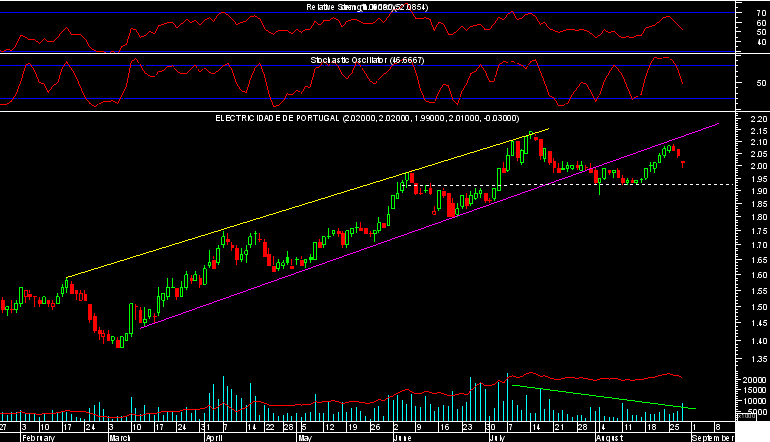The image size is (770, 442).
Task: Click the 1.45 price axis label
Action: click(759, 323)
